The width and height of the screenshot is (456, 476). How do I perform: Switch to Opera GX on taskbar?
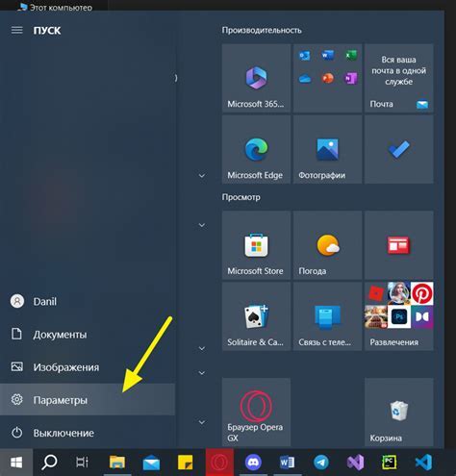tap(219, 463)
